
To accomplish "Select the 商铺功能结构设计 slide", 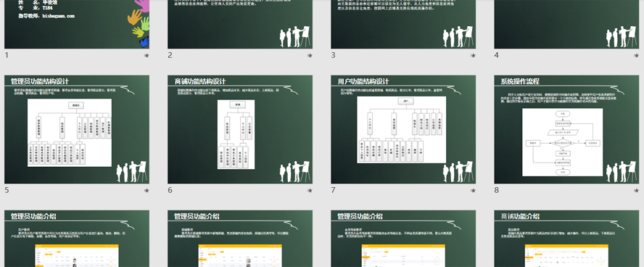I will tap(240, 129).
